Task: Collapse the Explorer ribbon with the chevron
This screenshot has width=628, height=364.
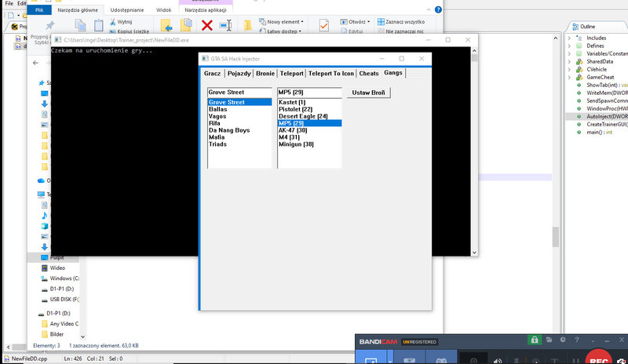Action: tap(429, 9)
